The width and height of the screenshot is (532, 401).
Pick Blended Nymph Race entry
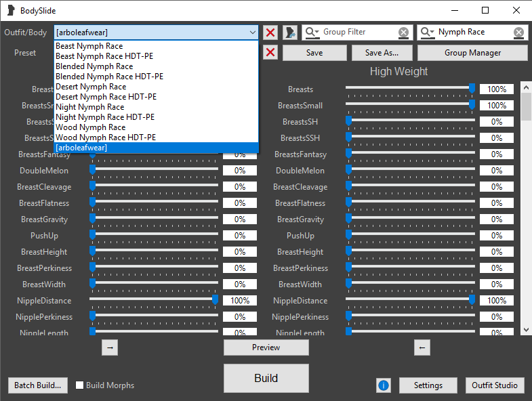click(156, 66)
